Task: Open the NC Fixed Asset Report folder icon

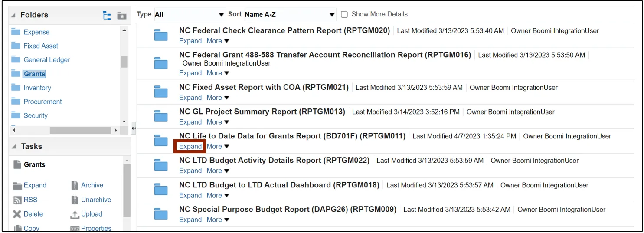Action: click(x=161, y=92)
